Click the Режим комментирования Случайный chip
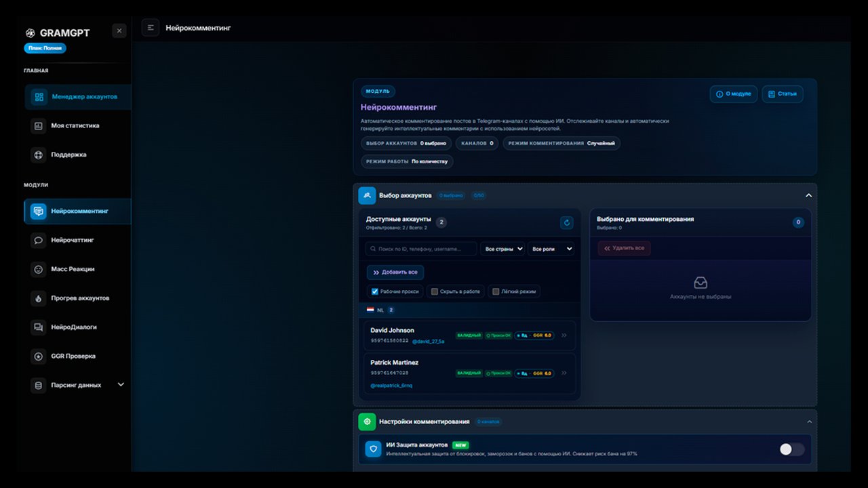 coord(561,143)
